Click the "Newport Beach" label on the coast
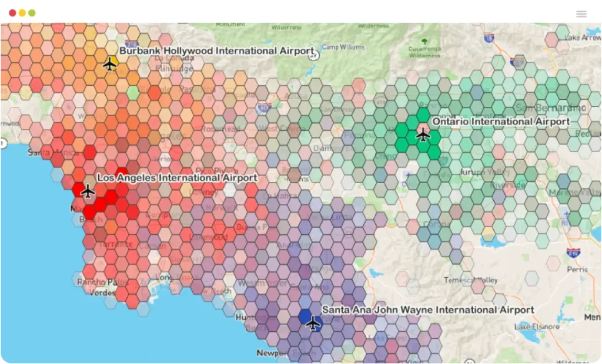 [286, 353]
